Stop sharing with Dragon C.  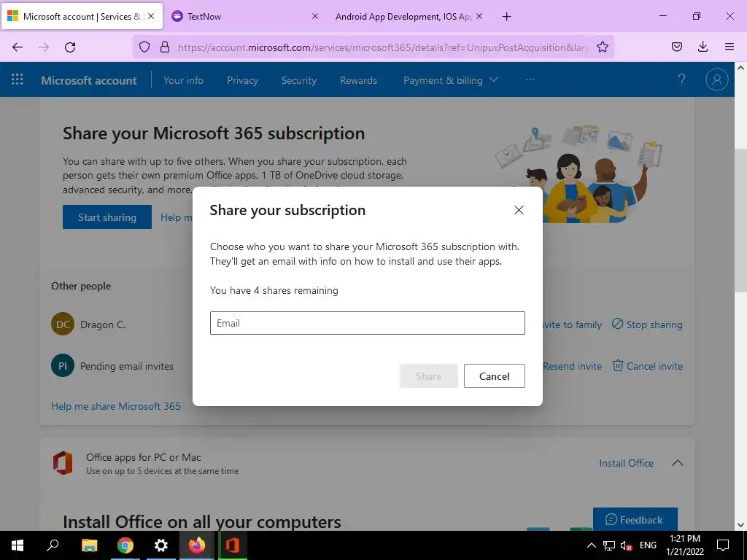647,324
